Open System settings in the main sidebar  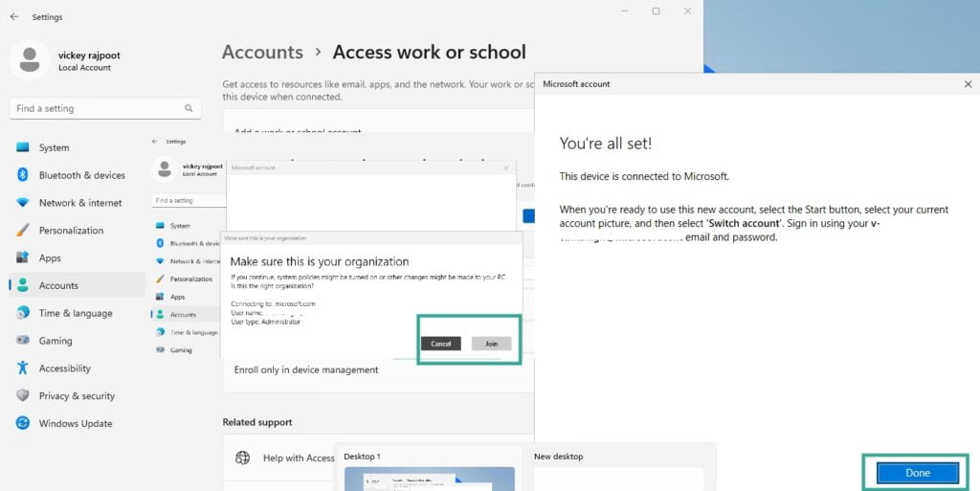(78, 147)
